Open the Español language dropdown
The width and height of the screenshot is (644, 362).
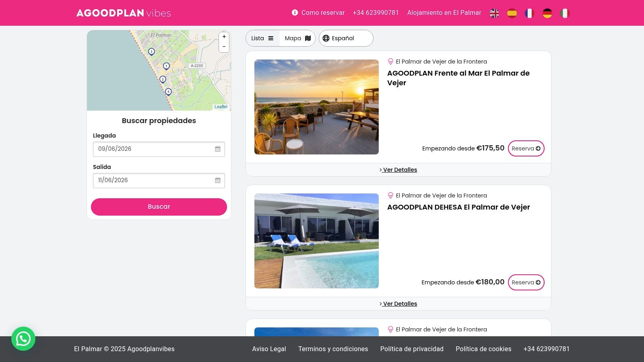coord(346,38)
